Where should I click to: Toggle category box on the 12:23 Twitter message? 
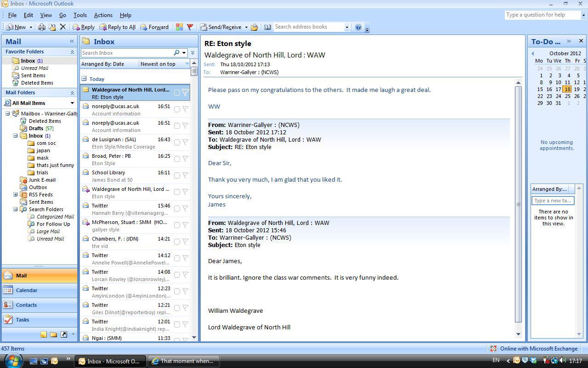point(177,292)
